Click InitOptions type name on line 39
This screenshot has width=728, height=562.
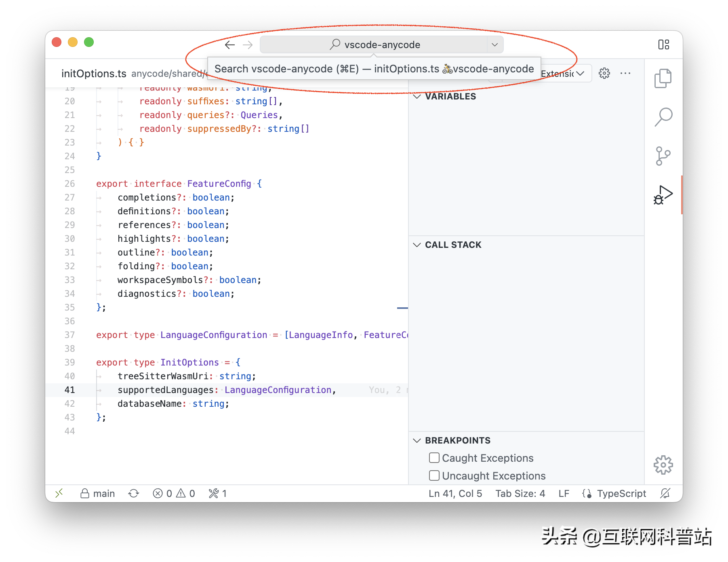point(189,362)
